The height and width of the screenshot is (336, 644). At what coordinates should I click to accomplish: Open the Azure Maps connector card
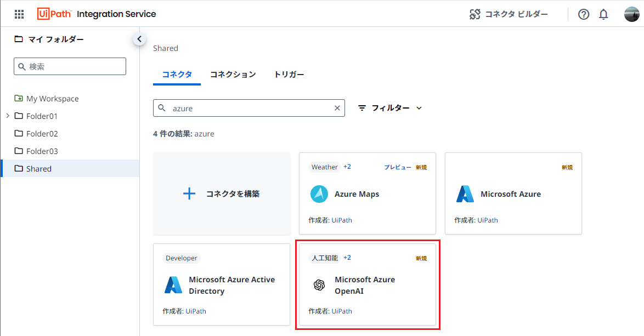(x=367, y=193)
